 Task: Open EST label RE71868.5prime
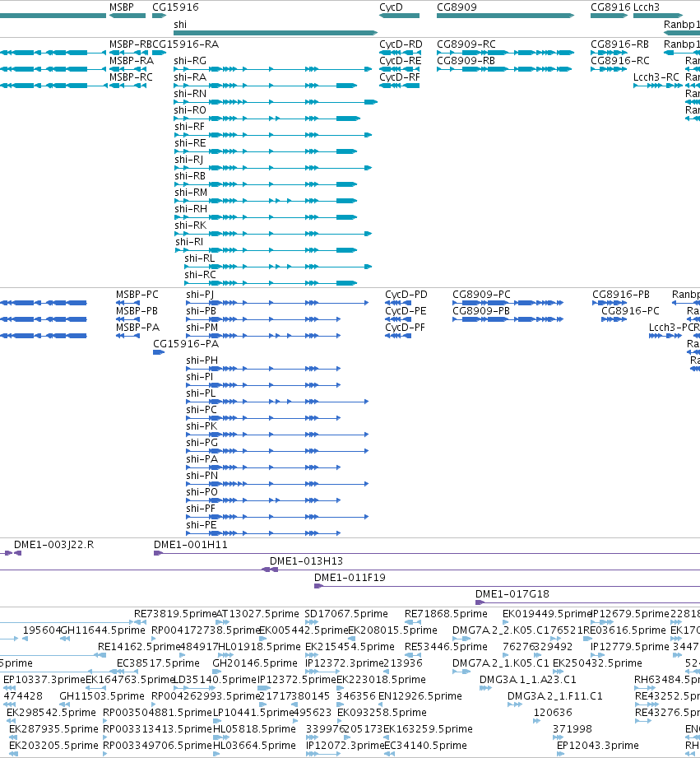pyautogui.click(x=446, y=614)
